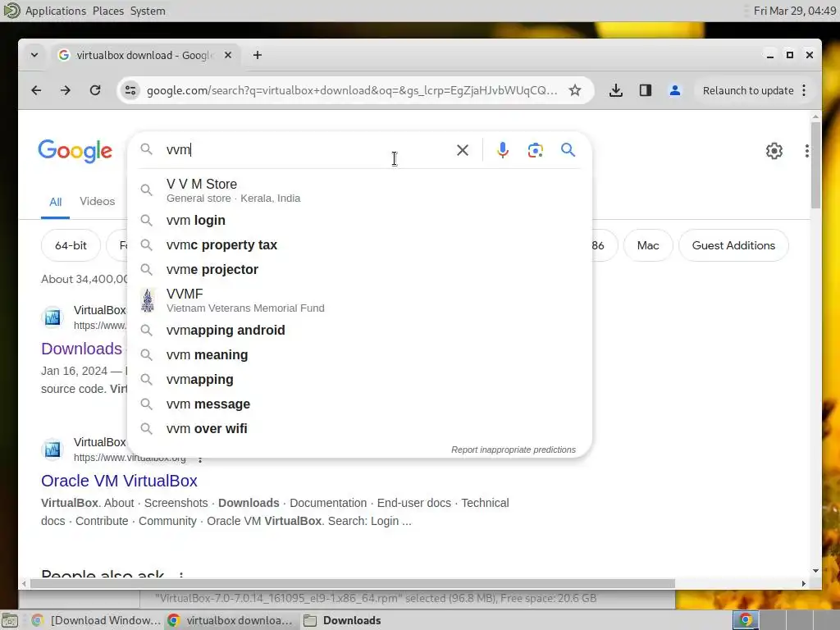Start voice search with microphone icon
840x630 pixels.
(x=502, y=150)
